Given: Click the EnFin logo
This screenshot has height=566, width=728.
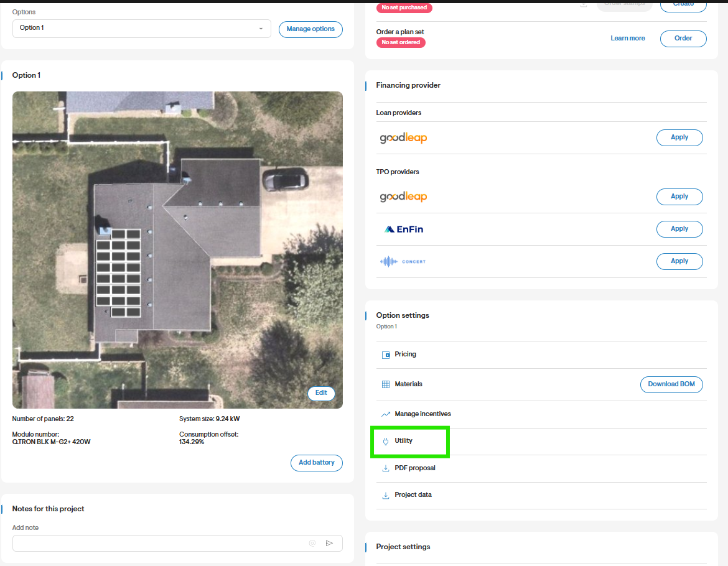Looking at the screenshot, I should point(404,229).
